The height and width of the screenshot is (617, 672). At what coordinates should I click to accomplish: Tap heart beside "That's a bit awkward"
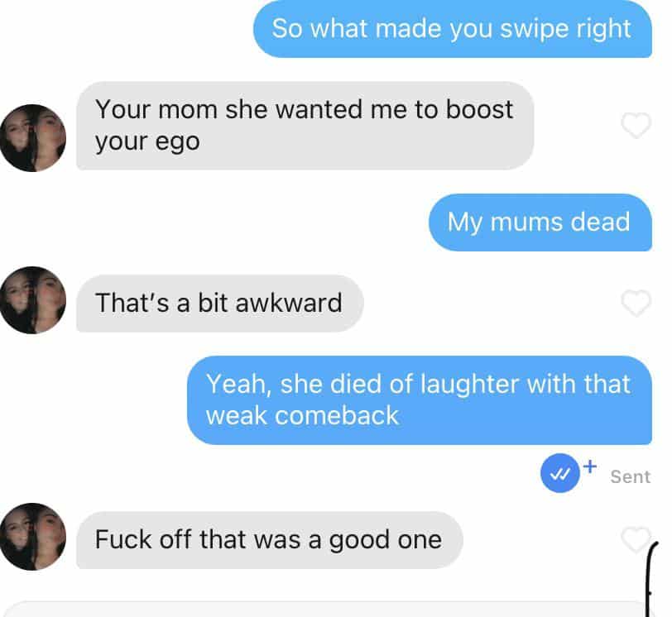pos(636,303)
